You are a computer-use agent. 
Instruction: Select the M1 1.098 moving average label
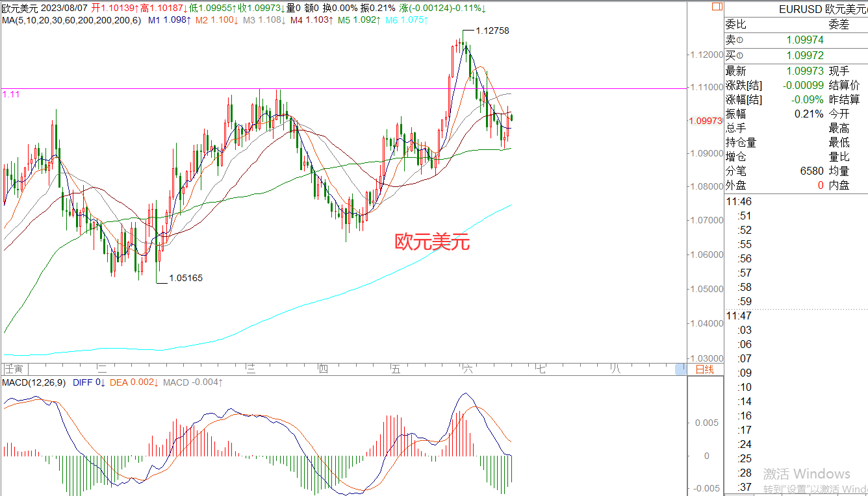tap(170, 20)
